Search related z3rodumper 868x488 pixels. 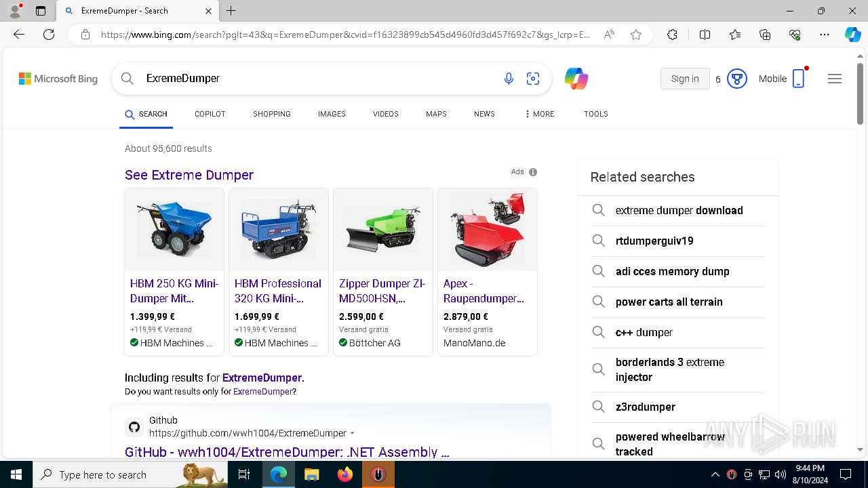(678, 407)
